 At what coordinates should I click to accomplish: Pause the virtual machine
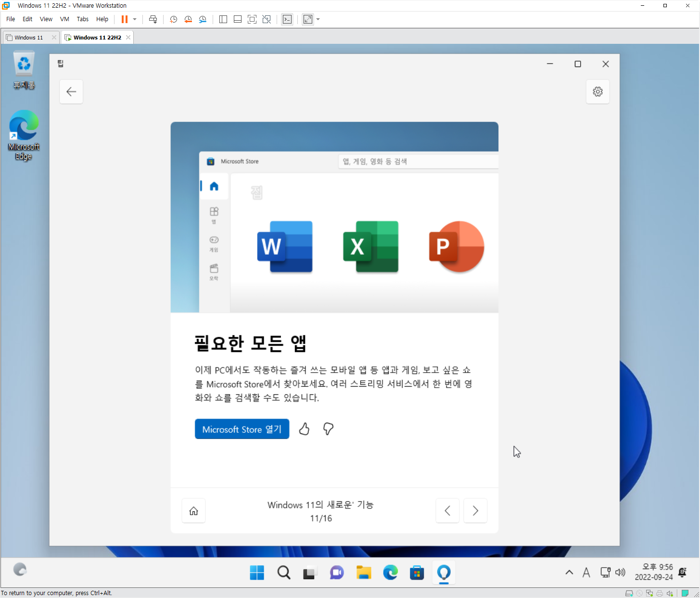point(125,19)
